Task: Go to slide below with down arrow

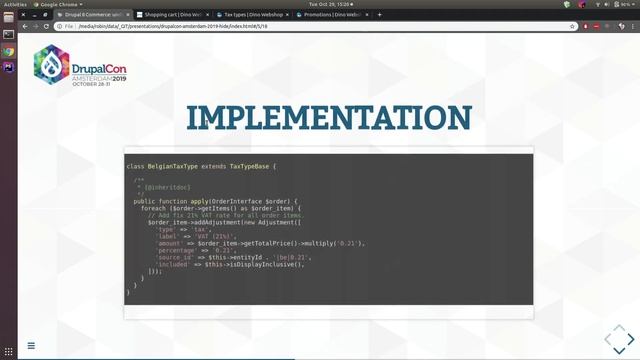Action: pos(619,351)
